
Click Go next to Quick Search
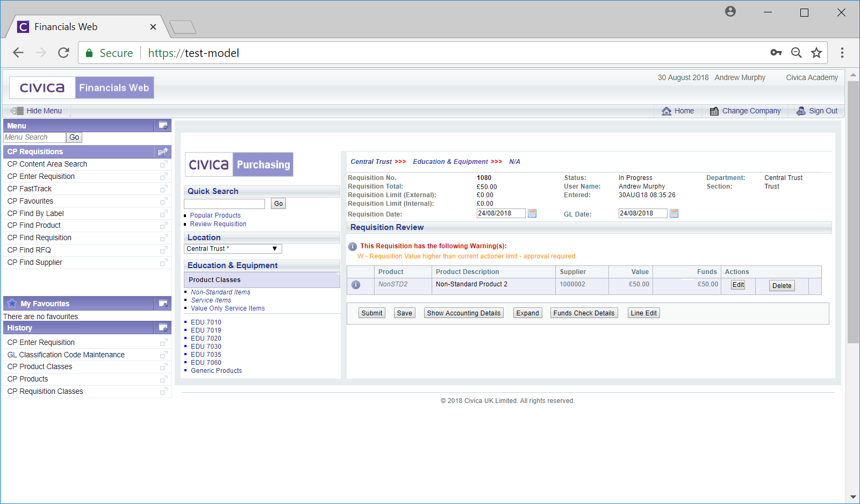pyautogui.click(x=278, y=204)
